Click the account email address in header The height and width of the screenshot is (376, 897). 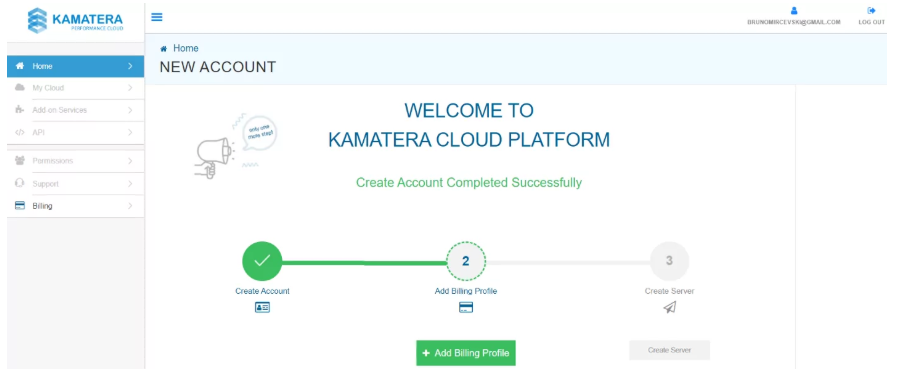tap(794, 22)
